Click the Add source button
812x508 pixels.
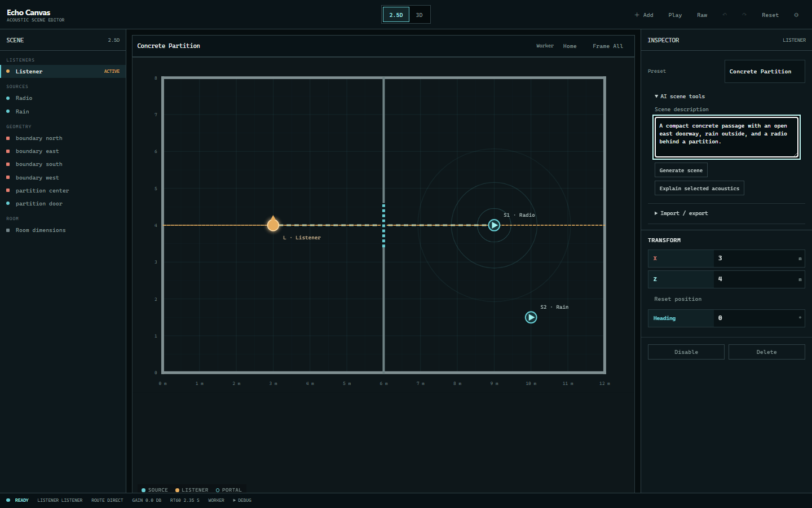pyautogui.click(x=644, y=15)
